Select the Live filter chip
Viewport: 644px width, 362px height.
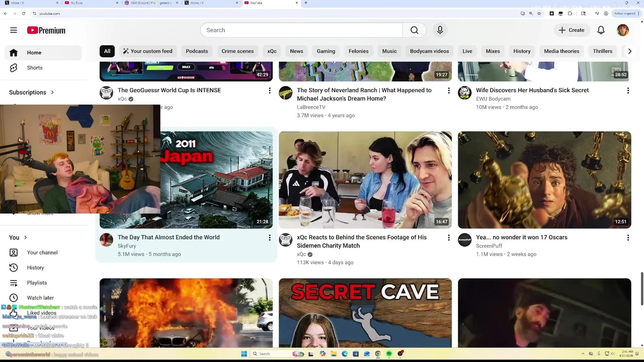tap(467, 51)
